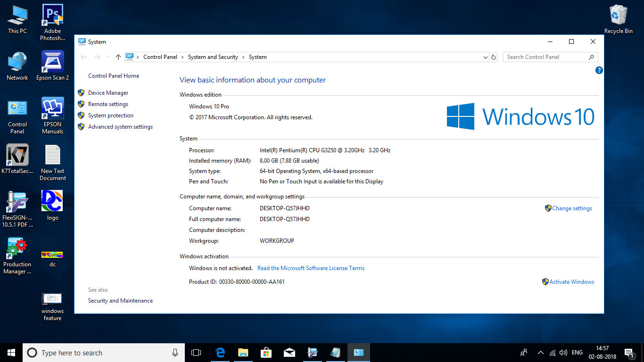The width and height of the screenshot is (644, 362).
Task: Read the Microsoft Software License Terms
Action: pos(311,268)
